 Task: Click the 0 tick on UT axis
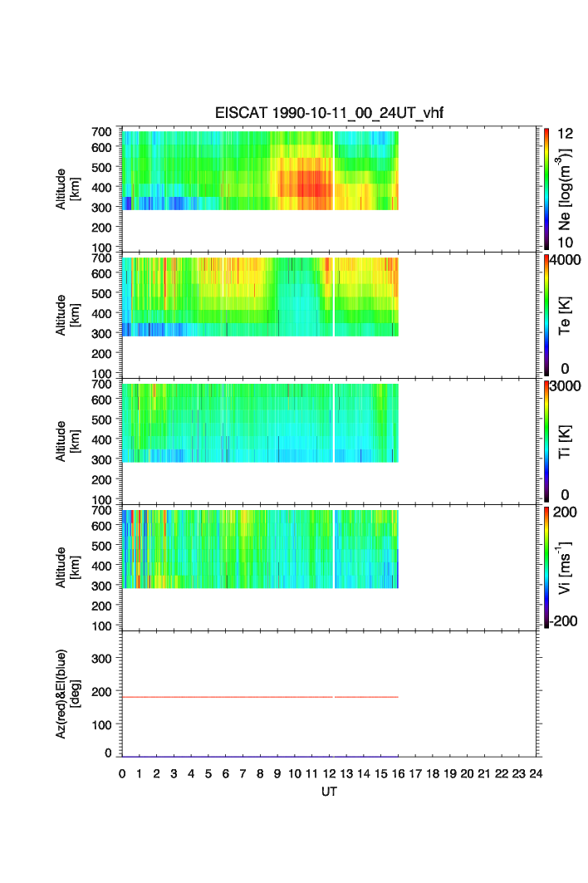(x=122, y=774)
